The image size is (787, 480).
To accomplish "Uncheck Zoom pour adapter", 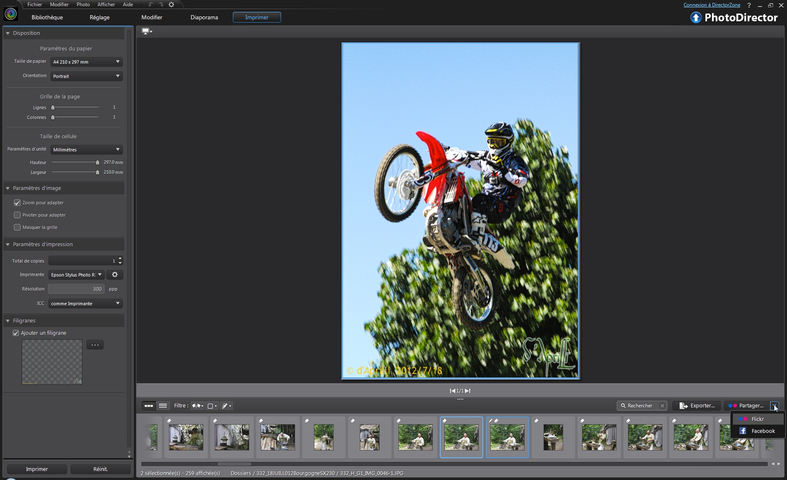I will pyautogui.click(x=17, y=202).
